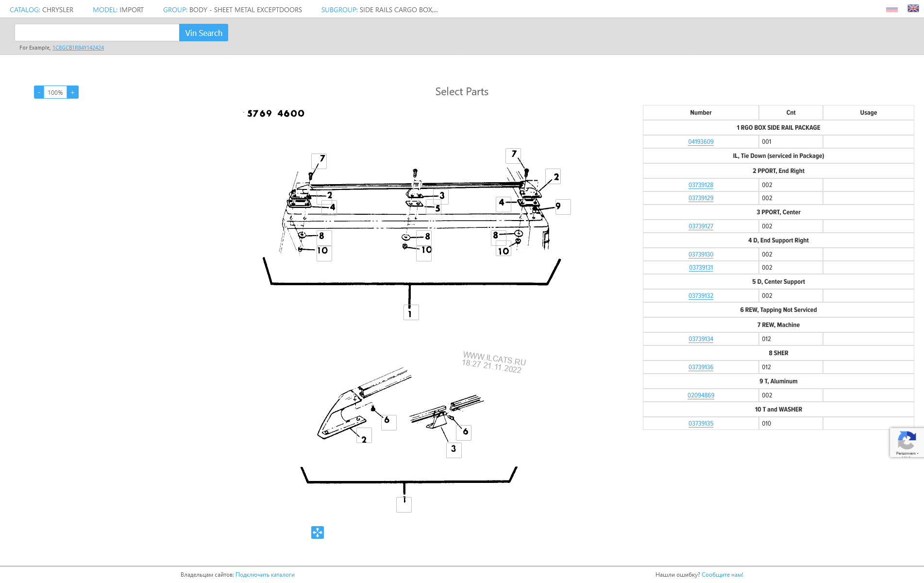924x583 pixels.
Task: Open part number 03739128
Action: coord(701,185)
